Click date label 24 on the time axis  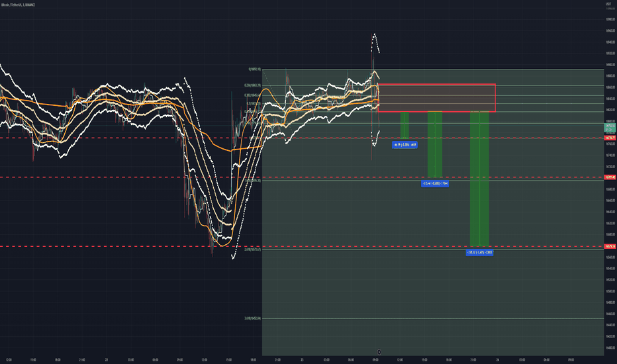[497, 359]
